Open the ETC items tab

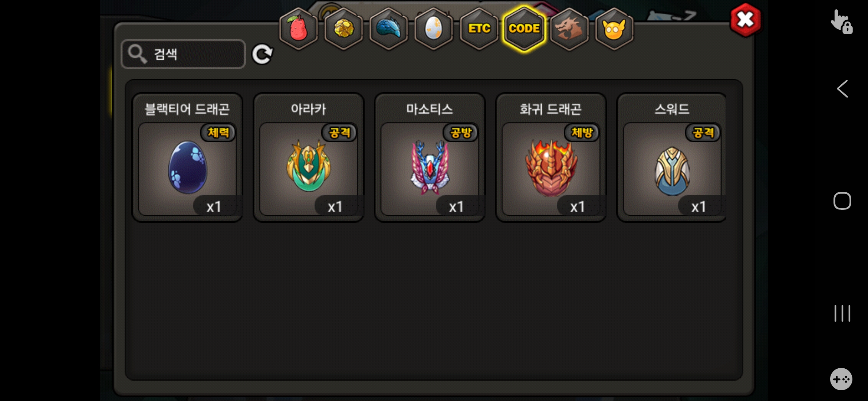(479, 29)
